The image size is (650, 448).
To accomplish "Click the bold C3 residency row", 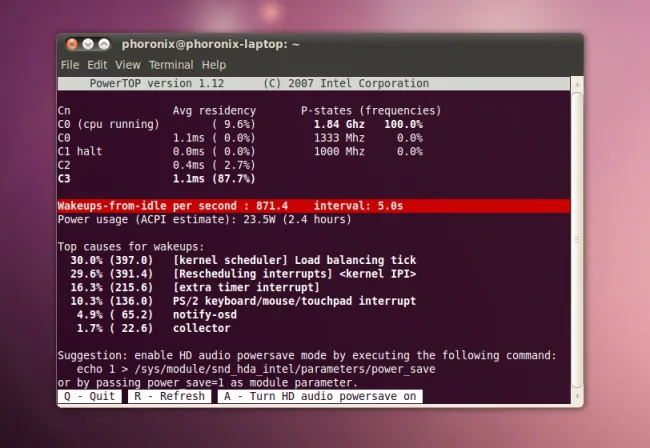I will pos(157,179).
